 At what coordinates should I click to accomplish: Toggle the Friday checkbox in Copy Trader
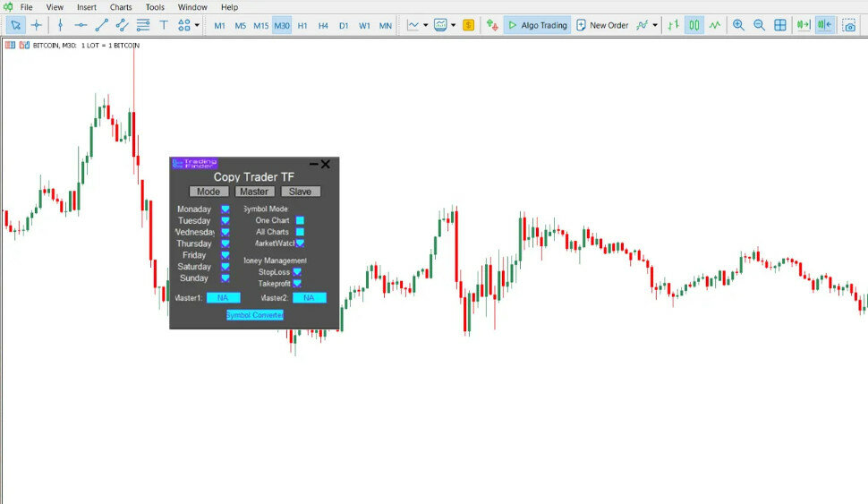pyautogui.click(x=226, y=255)
